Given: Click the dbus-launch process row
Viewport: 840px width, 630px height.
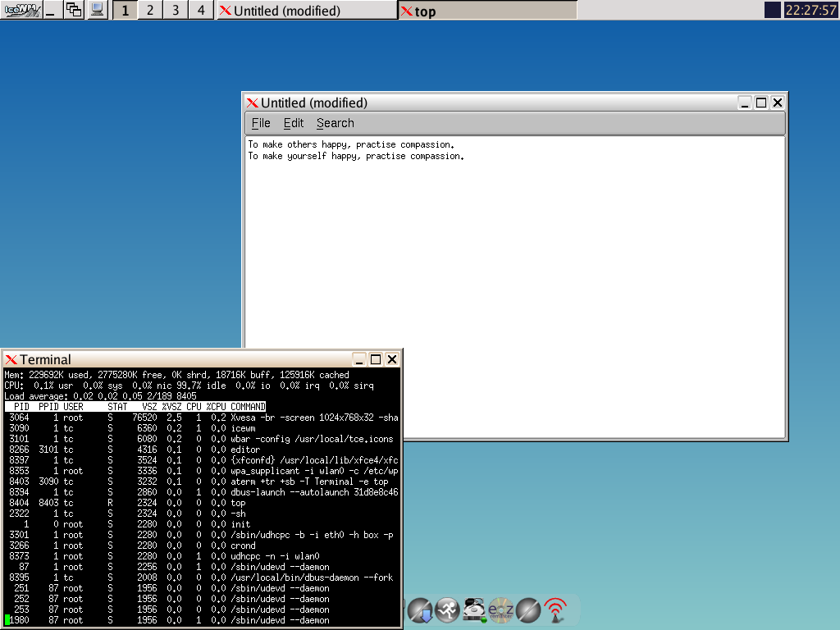Looking at the screenshot, I should (202, 492).
